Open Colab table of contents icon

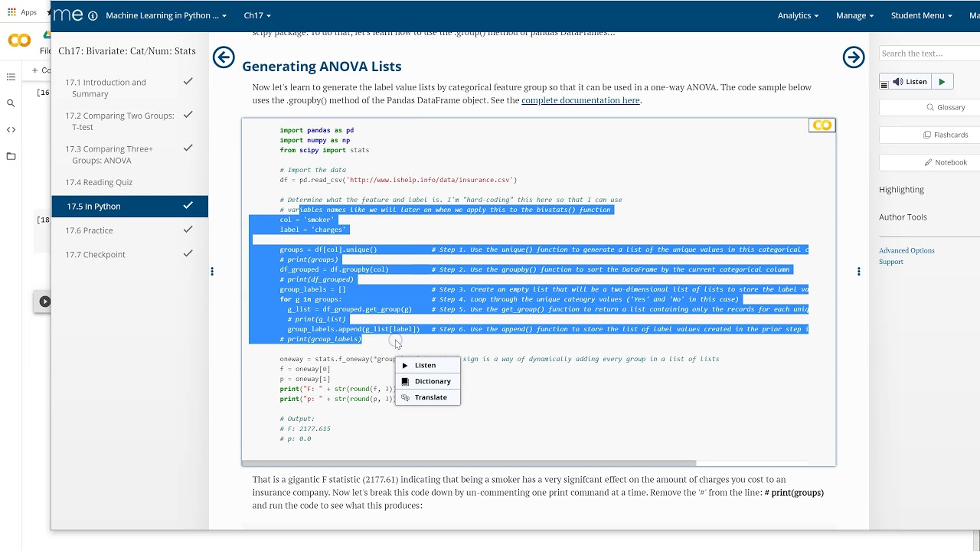coord(11,77)
